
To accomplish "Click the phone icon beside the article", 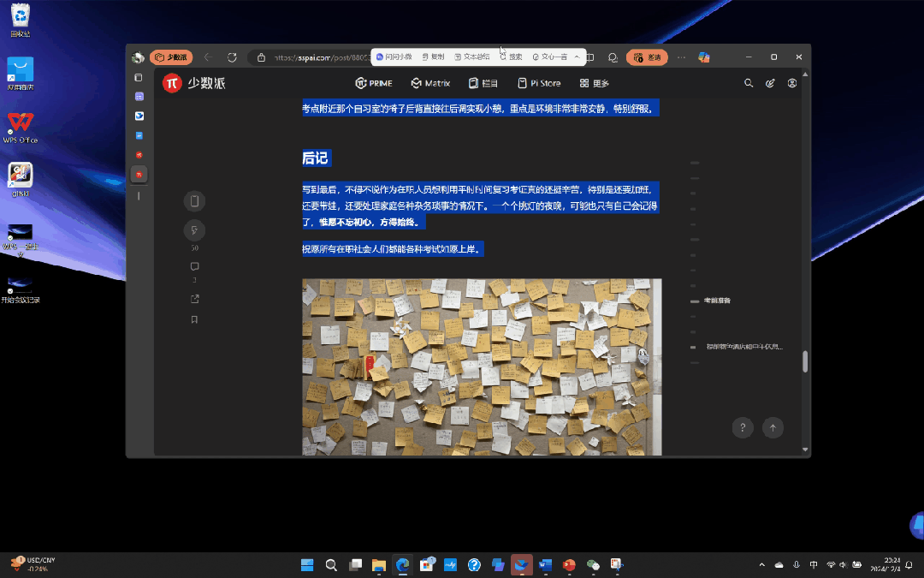I will (x=194, y=201).
